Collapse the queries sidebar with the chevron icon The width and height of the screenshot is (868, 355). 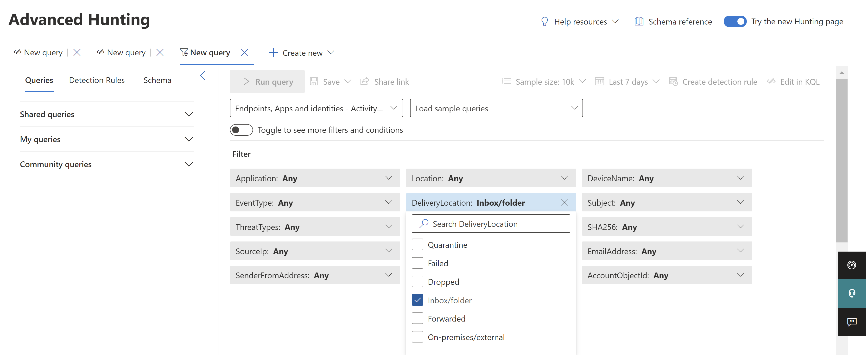point(203,76)
